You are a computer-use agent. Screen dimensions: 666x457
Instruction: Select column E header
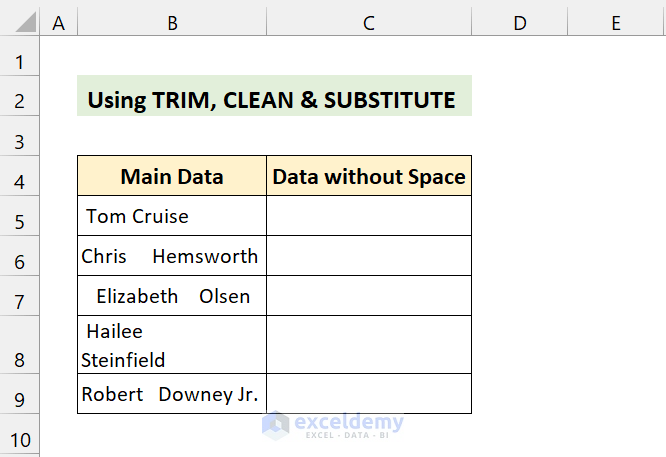click(615, 23)
